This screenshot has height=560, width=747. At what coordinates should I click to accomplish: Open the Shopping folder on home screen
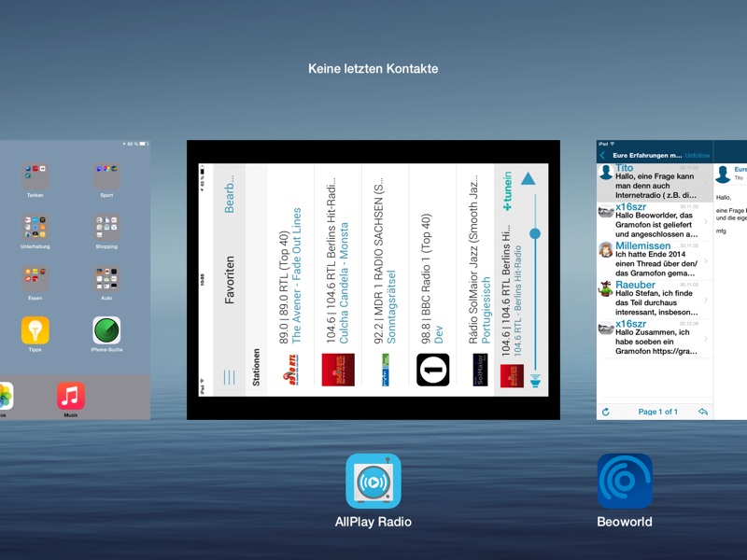click(106, 228)
